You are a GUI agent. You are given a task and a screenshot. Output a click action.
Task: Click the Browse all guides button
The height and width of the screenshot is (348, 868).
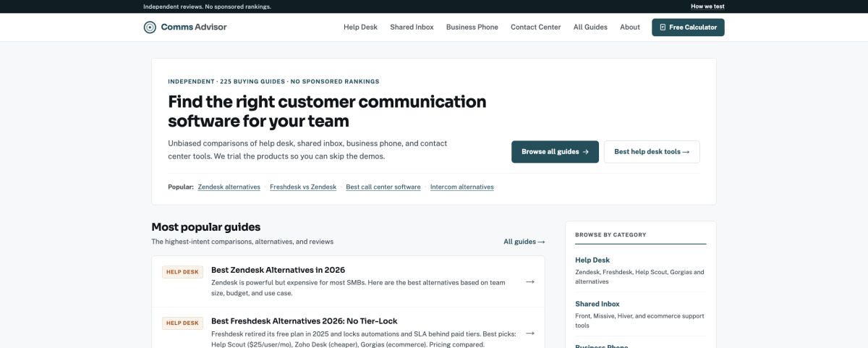(x=555, y=152)
